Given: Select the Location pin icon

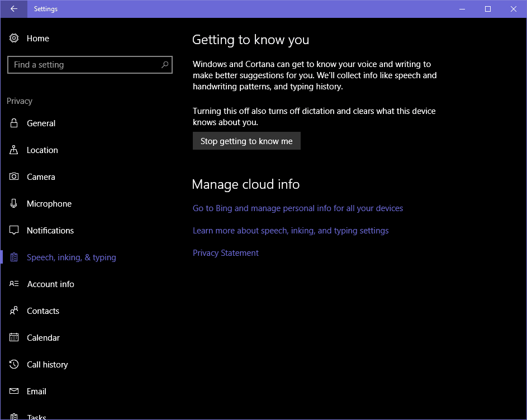Looking at the screenshot, I should click(13, 150).
